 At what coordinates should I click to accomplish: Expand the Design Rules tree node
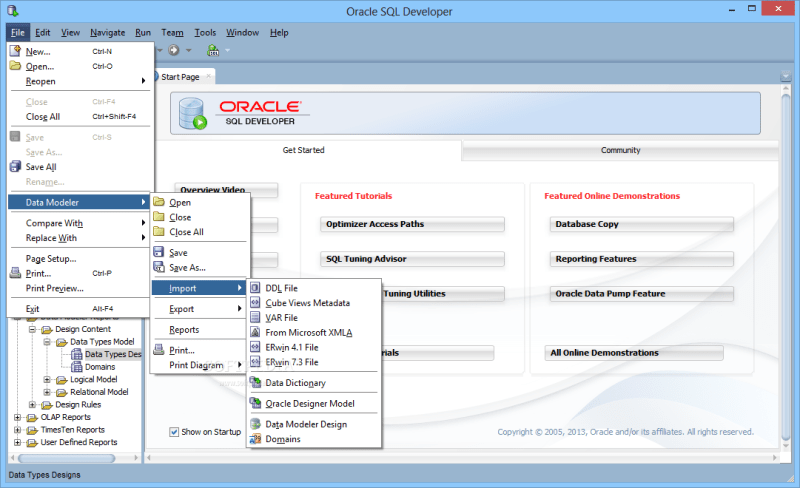pos(32,405)
